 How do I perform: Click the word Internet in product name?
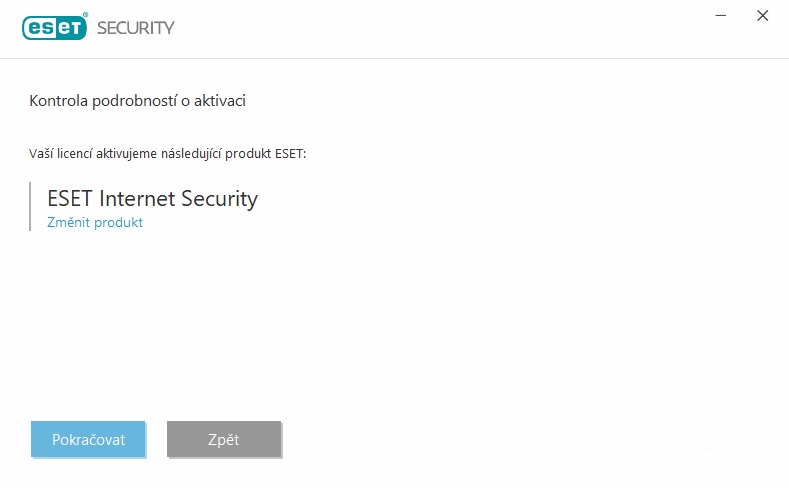click(137, 198)
